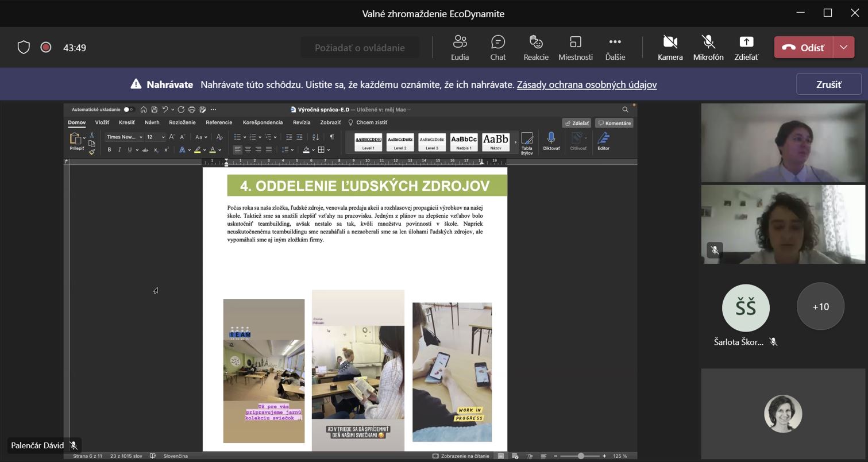The height and width of the screenshot is (462, 868).
Task: Dismiss the recording banner with Zrušiť
Action: 828,84
